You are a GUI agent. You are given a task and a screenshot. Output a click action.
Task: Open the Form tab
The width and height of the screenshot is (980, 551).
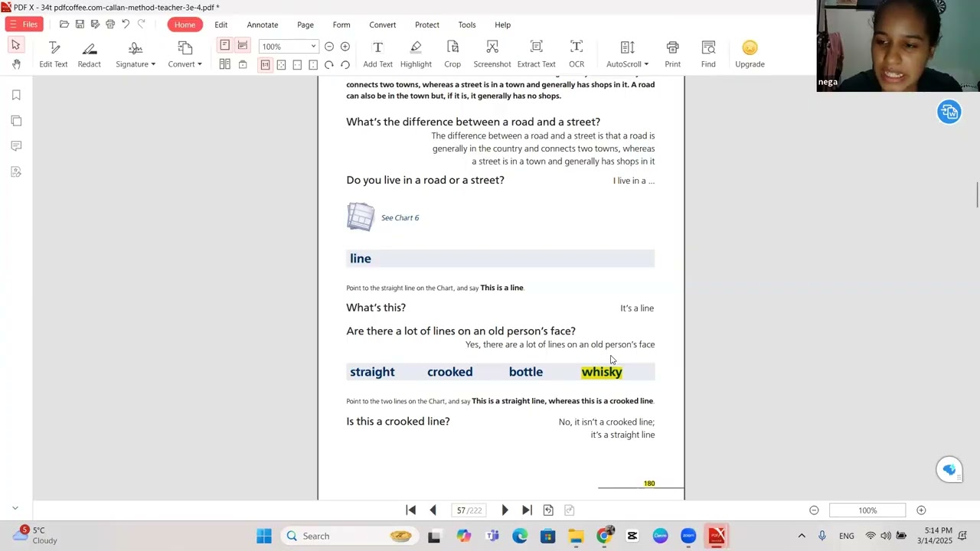(x=341, y=24)
